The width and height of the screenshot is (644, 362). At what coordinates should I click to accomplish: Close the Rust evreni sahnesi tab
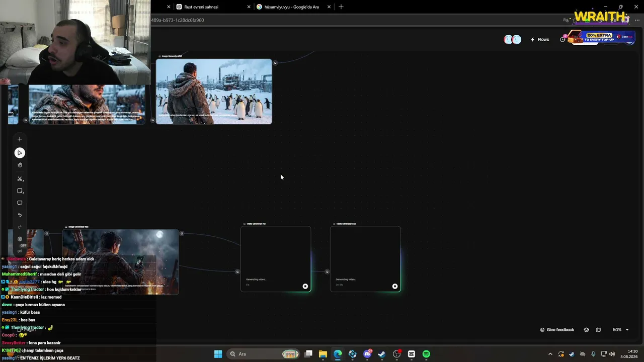click(x=249, y=7)
